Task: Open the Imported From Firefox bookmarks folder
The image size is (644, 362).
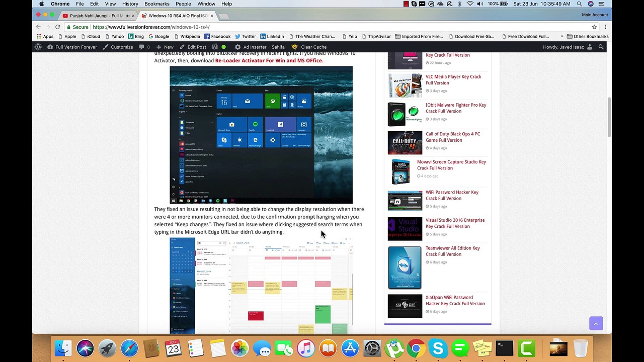Action: point(419,36)
